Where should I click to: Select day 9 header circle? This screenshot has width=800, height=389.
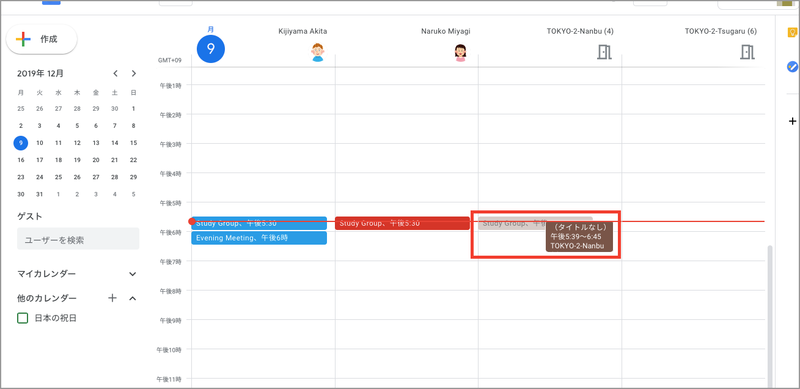pos(211,50)
